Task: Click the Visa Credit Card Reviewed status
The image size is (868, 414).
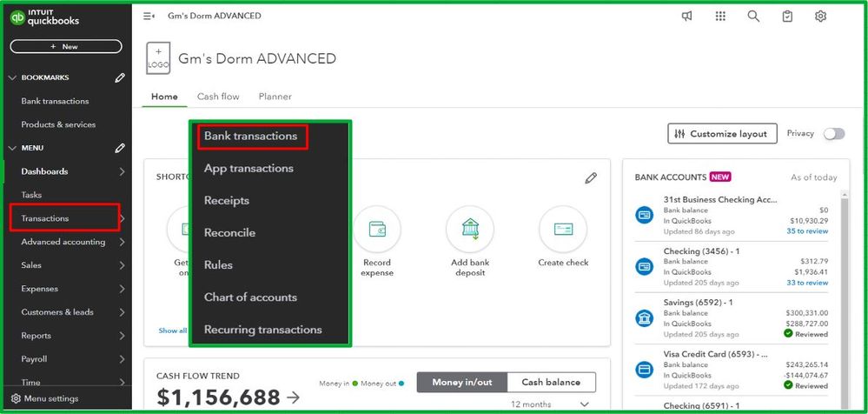Action: (806, 386)
